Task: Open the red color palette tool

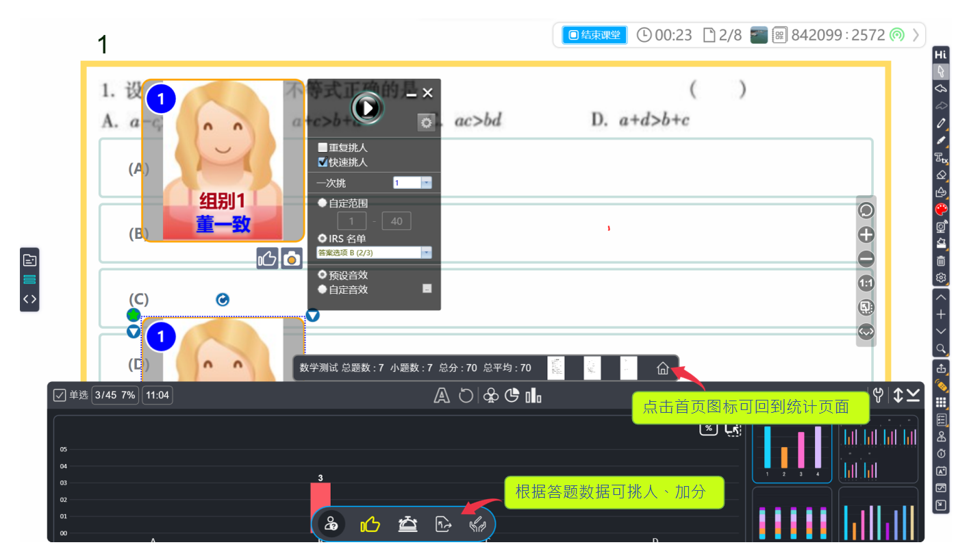Action: [941, 209]
